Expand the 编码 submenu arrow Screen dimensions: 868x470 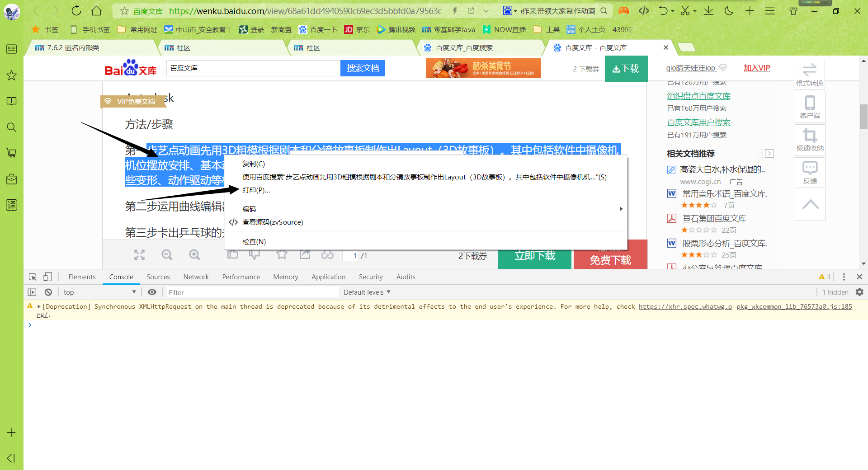point(621,209)
